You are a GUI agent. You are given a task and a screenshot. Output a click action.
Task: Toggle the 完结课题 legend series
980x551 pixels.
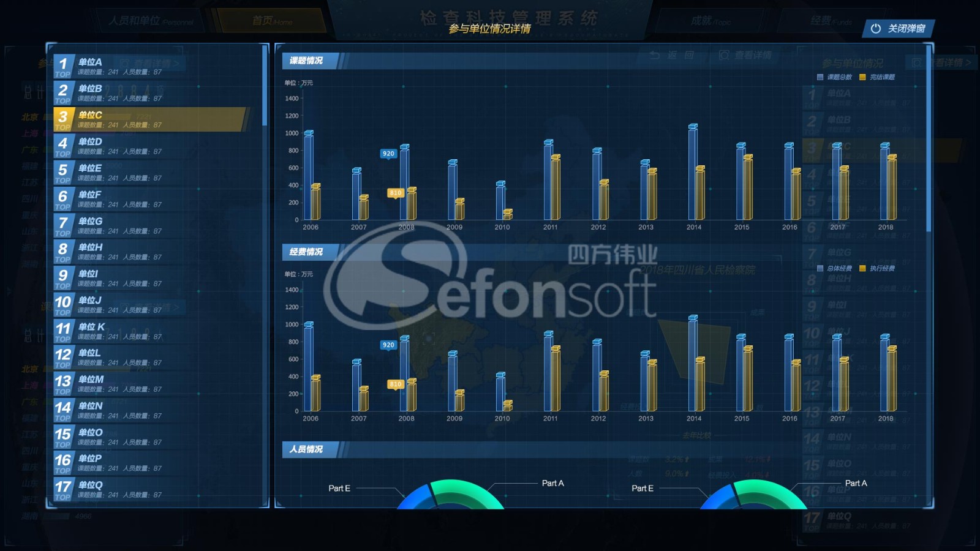pos(878,77)
